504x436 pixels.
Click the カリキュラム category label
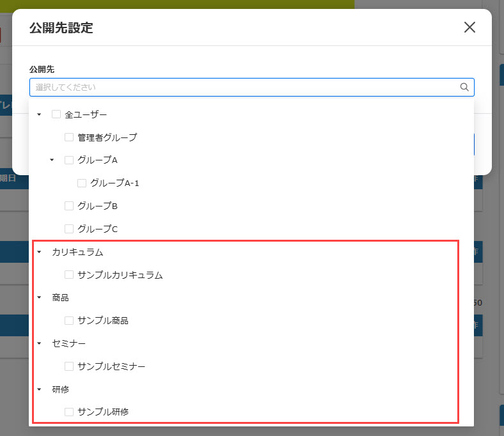[77, 253]
